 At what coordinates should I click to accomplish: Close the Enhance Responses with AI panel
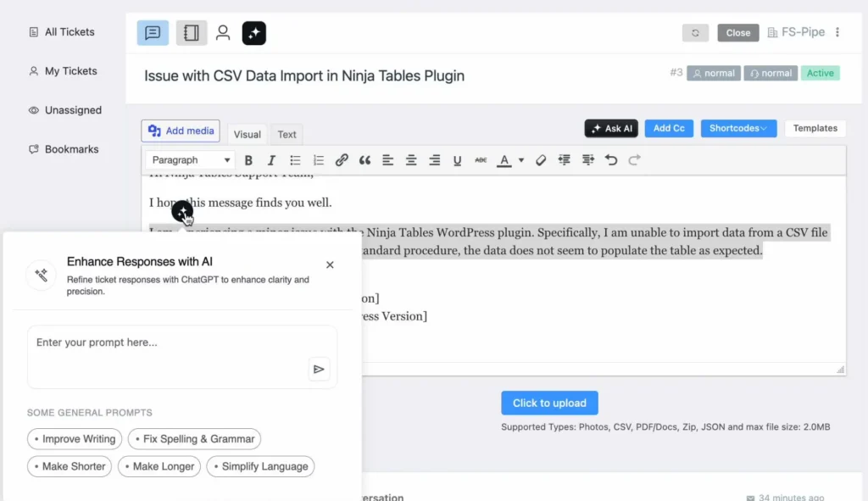pyautogui.click(x=330, y=264)
